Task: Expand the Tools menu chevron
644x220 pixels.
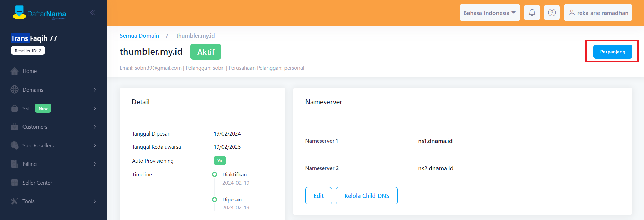Action: (x=95, y=201)
